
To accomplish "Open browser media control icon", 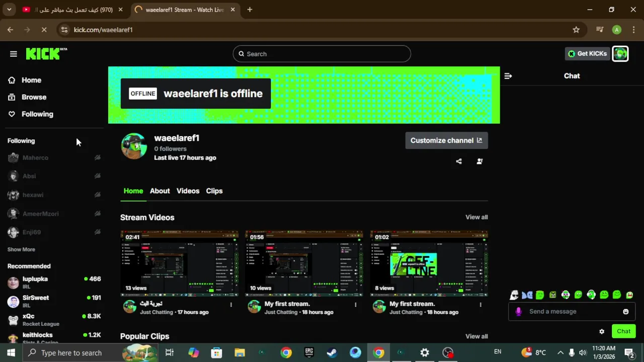I will coord(599,30).
